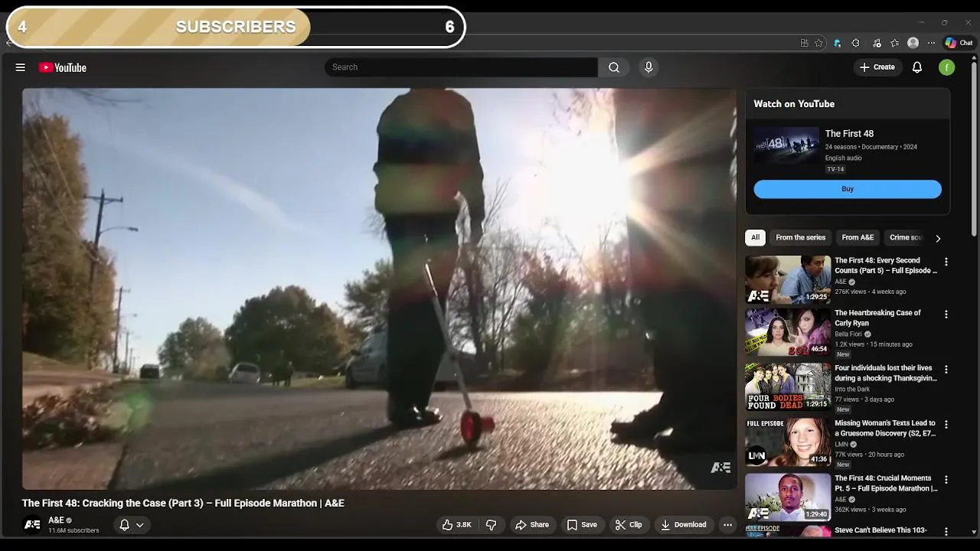Open the A&E channel name link
This screenshot has height=551, width=980.
coord(57,520)
